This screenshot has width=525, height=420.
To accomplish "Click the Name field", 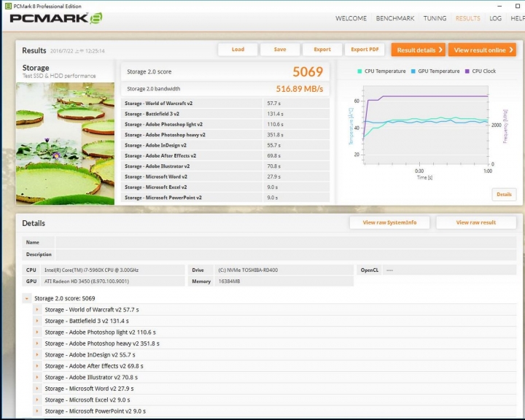I will pos(286,242).
